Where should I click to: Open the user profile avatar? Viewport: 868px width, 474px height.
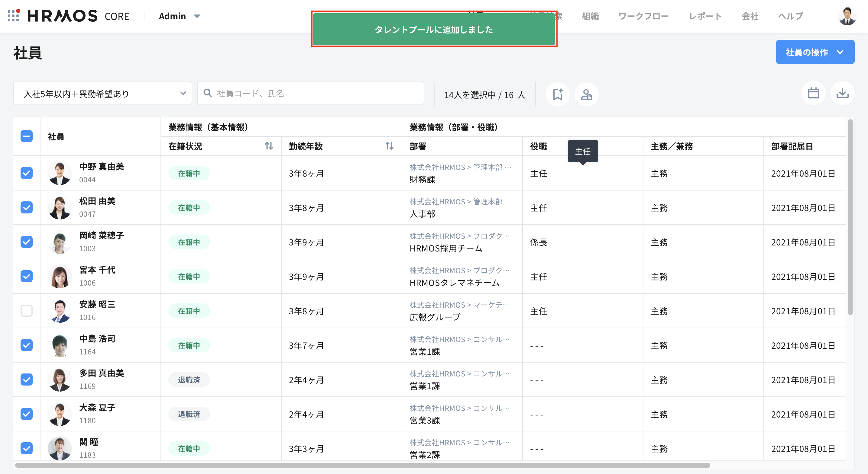(x=847, y=16)
